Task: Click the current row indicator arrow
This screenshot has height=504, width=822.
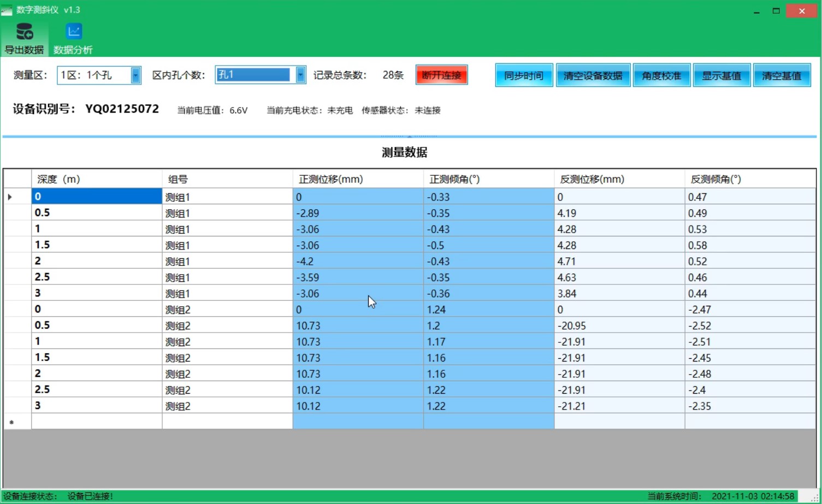Action: click(x=10, y=197)
